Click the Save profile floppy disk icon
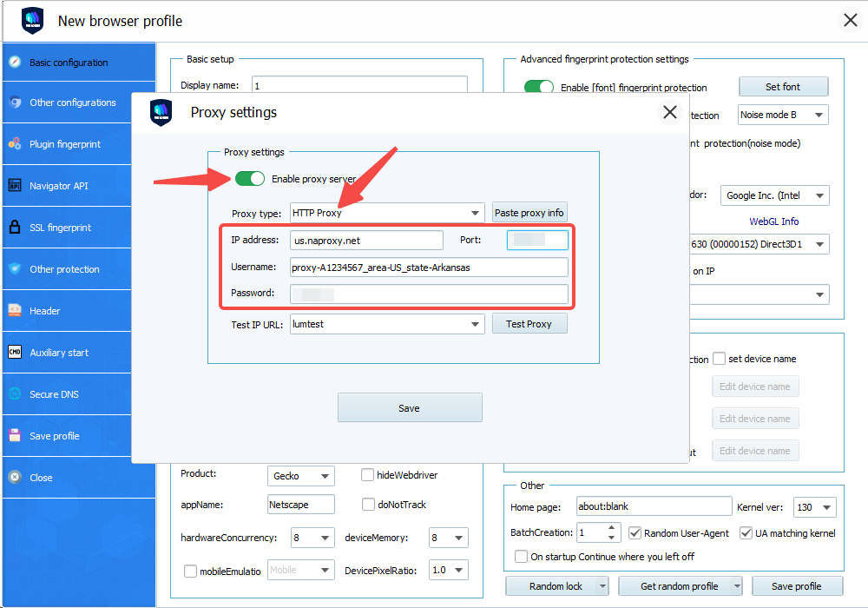The width and height of the screenshot is (868, 608). pyautogui.click(x=15, y=436)
